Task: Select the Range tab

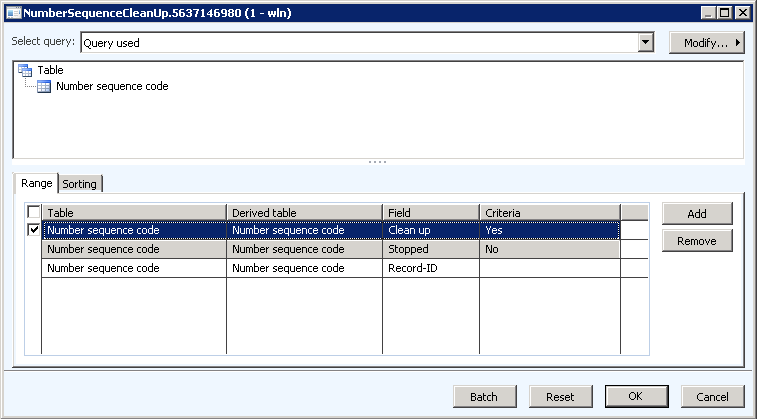Action: tap(36, 183)
